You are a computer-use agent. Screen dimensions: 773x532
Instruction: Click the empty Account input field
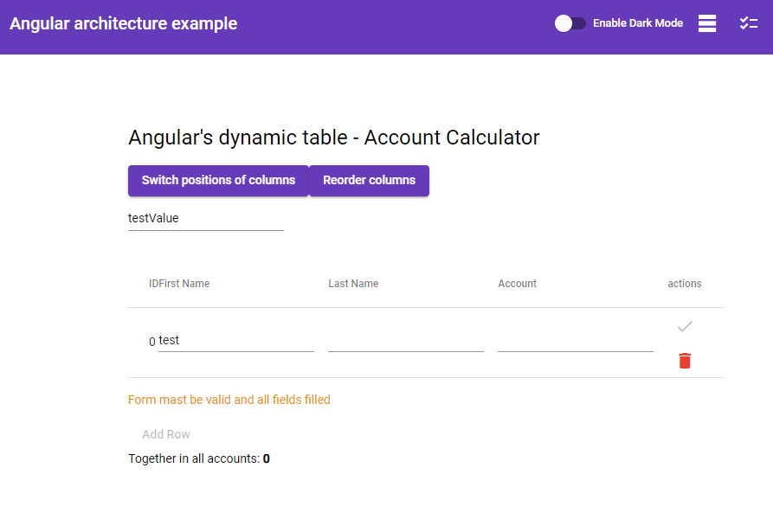[x=575, y=343]
